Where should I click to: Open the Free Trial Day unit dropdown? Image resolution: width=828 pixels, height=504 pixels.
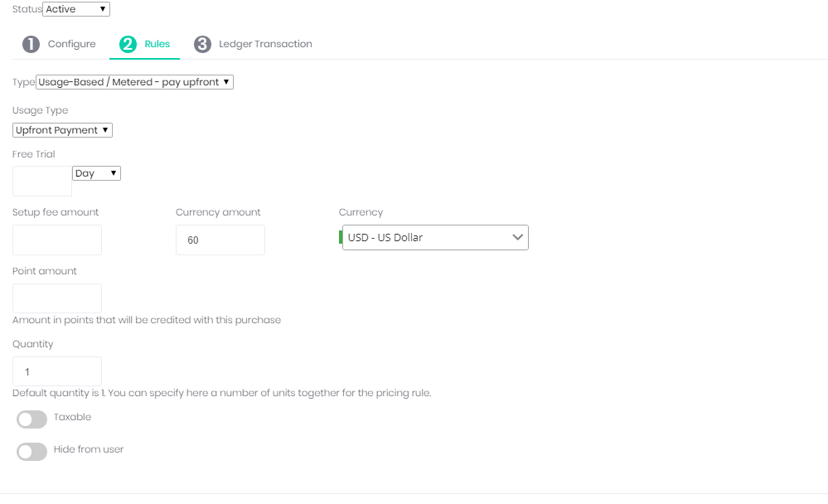97,173
